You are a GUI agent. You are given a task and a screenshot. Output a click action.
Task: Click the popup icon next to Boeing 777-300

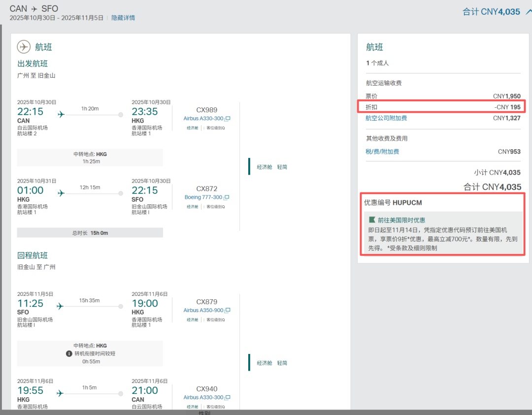click(x=227, y=197)
